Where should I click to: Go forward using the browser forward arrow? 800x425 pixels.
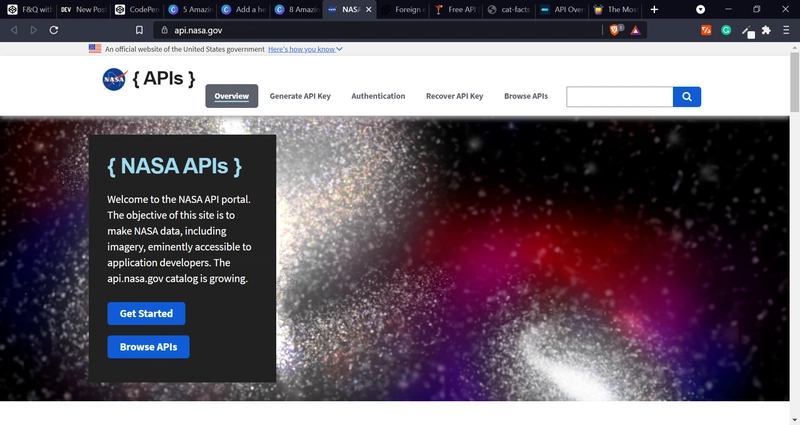(34, 30)
